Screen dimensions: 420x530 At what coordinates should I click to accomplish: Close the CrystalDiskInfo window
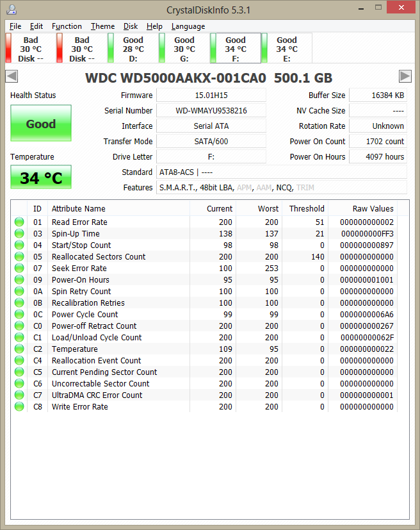[401, 8]
